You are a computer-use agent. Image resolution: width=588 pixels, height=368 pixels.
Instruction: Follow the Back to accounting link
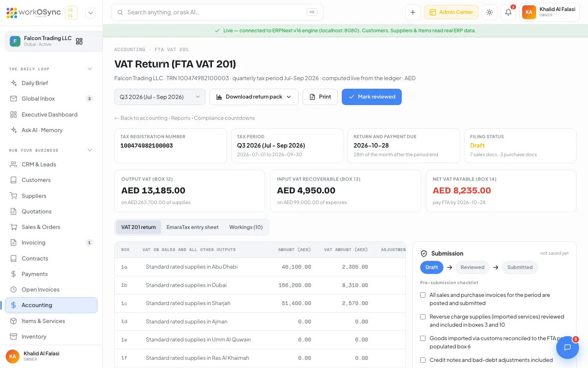coord(141,118)
